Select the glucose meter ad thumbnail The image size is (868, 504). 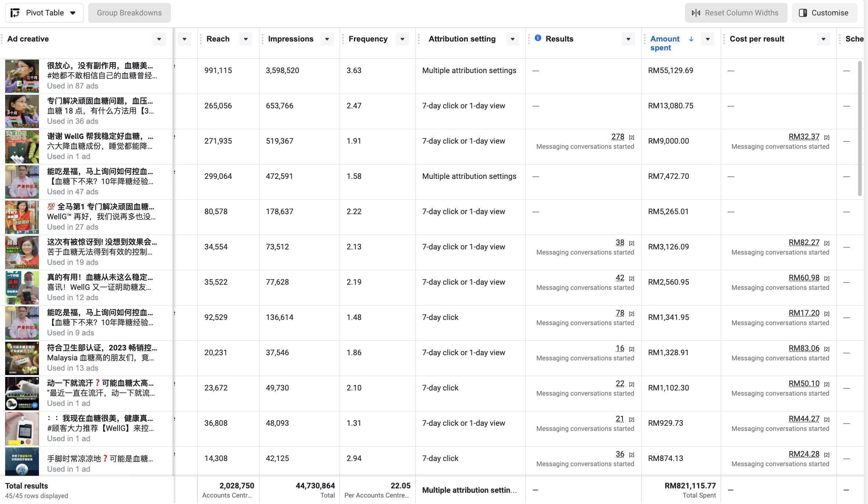[x=22, y=429]
